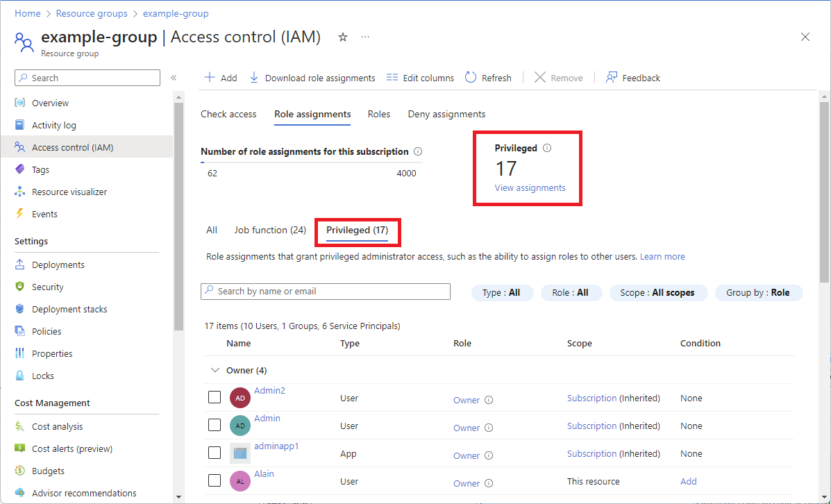831x504 pixels.
Task: Click the Owner role link for adminapp1
Action: click(467, 456)
